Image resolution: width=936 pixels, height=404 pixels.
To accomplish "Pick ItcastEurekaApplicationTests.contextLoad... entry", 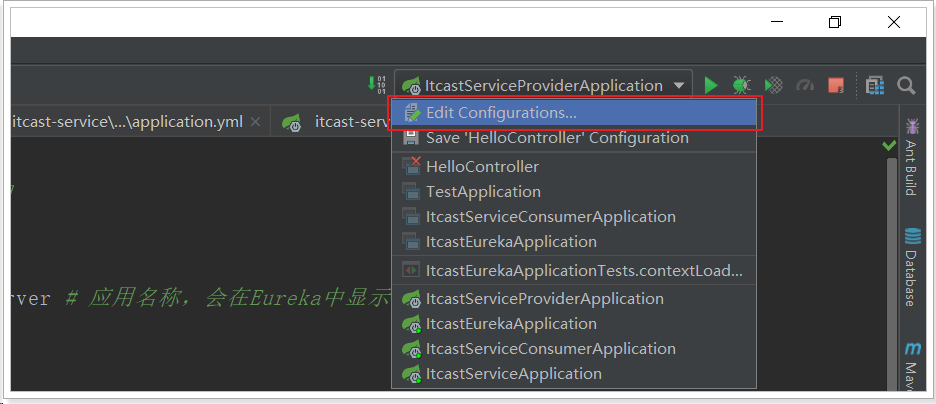I will click(584, 270).
